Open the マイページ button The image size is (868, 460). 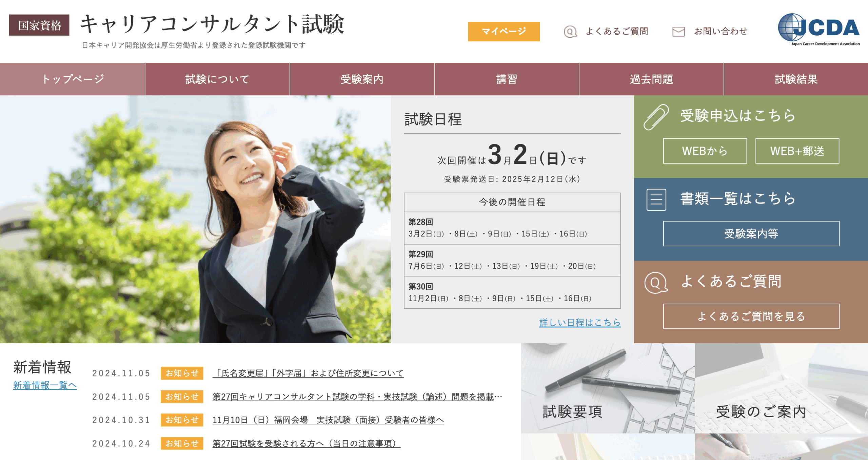504,32
